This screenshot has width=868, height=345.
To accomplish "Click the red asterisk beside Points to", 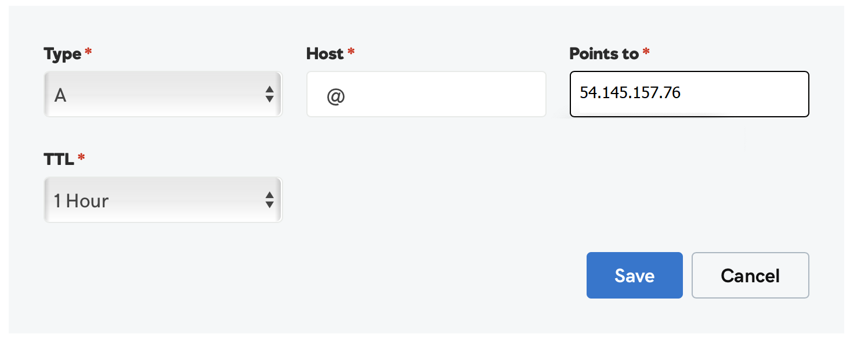I will [x=646, y=53].
